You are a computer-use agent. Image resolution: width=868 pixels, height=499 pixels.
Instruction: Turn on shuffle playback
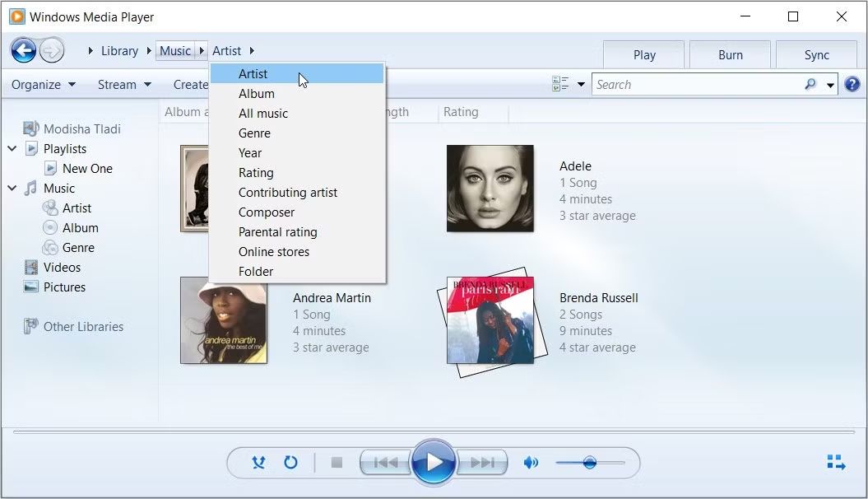tap(258, 463)
